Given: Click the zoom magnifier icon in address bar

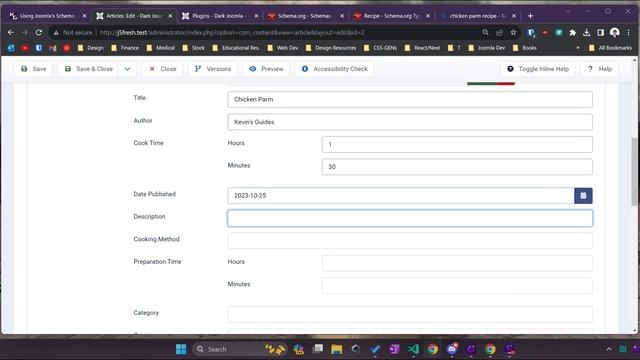Looking at the screenshot, I should point(485,32).
